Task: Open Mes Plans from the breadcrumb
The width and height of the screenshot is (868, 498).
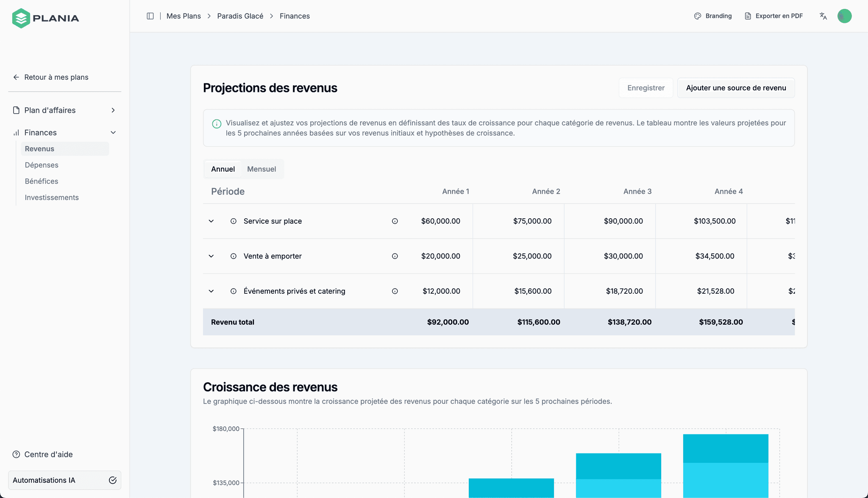Action: [x=184, y=16]
